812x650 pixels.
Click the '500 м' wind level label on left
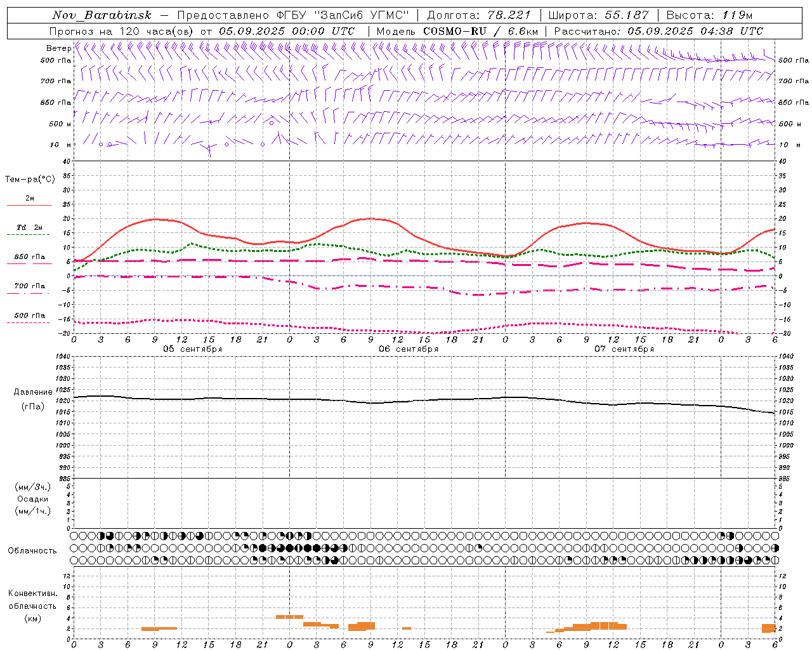pos(60,124)
